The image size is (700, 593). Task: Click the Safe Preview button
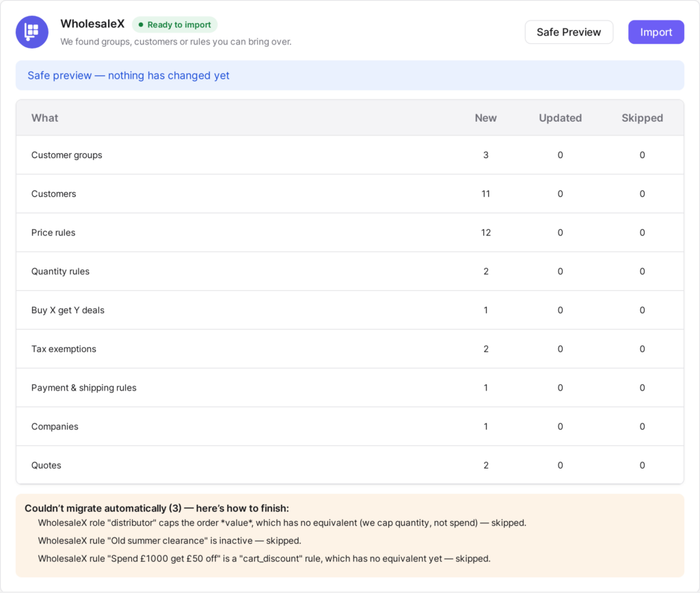click(x=569, y=32)
